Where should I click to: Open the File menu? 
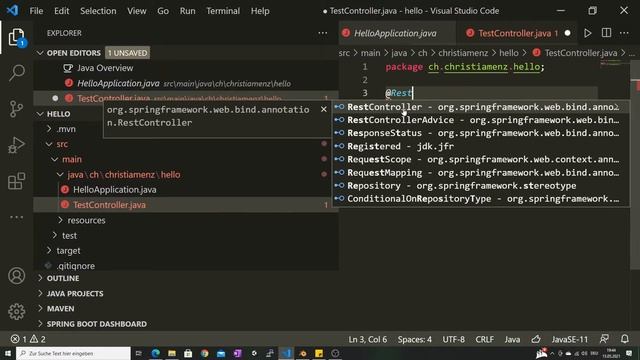tap(36, 11)
